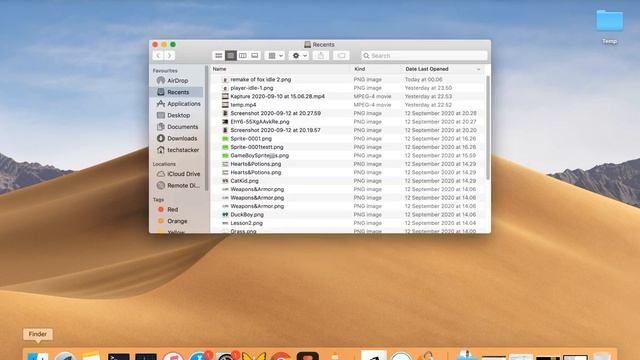Select the Temp folder on the desktop
This screenshot has height=360, width=640.
[609, 27]
